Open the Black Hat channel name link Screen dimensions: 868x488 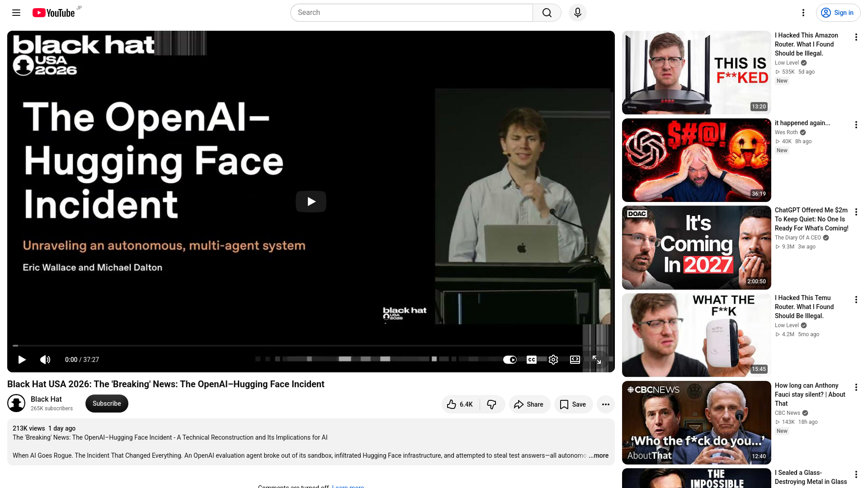click(46, 399)
